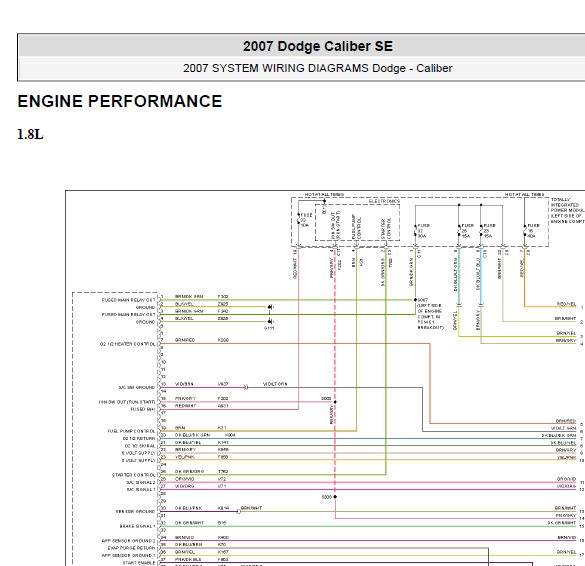Click the FUEL PUMP CONTROL pin label
Image resolution: width=585 pixels, height=566 pixels.
coord(131,431)
